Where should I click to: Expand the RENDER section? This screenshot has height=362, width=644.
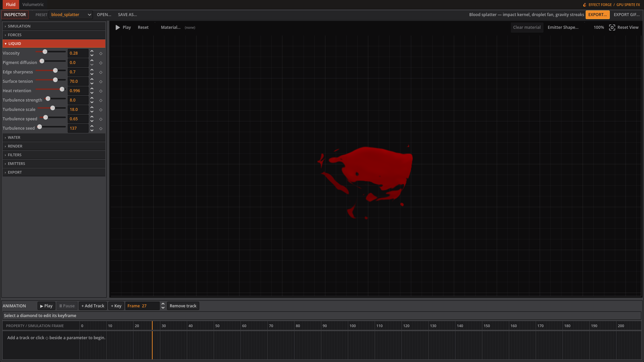(x=54, y=146)
